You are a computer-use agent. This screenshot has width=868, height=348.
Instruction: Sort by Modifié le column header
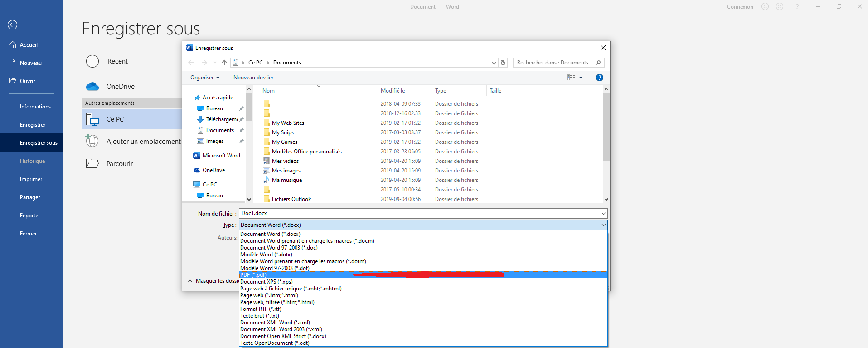404,91
